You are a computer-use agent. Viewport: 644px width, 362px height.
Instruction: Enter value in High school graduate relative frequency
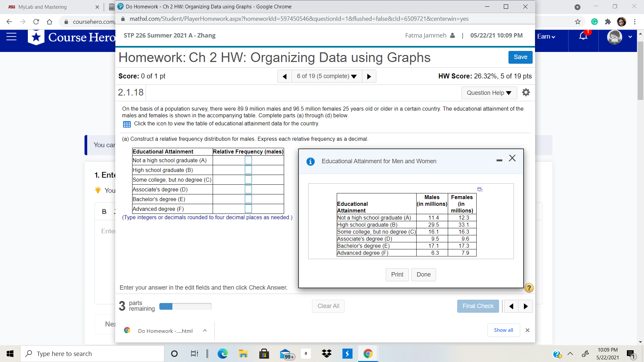point(249,170)
